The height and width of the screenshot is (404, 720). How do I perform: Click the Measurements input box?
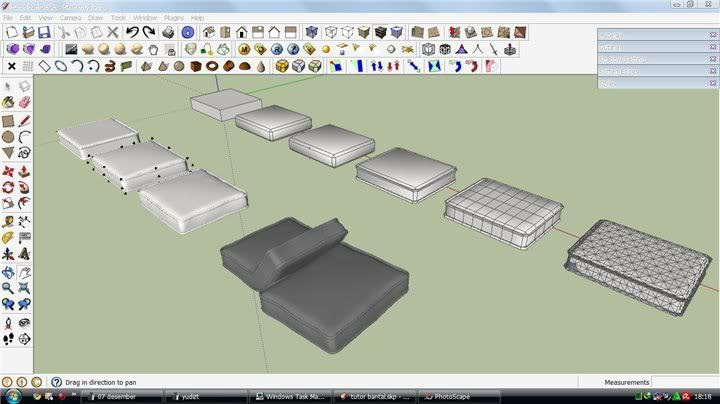click(685, 382)
